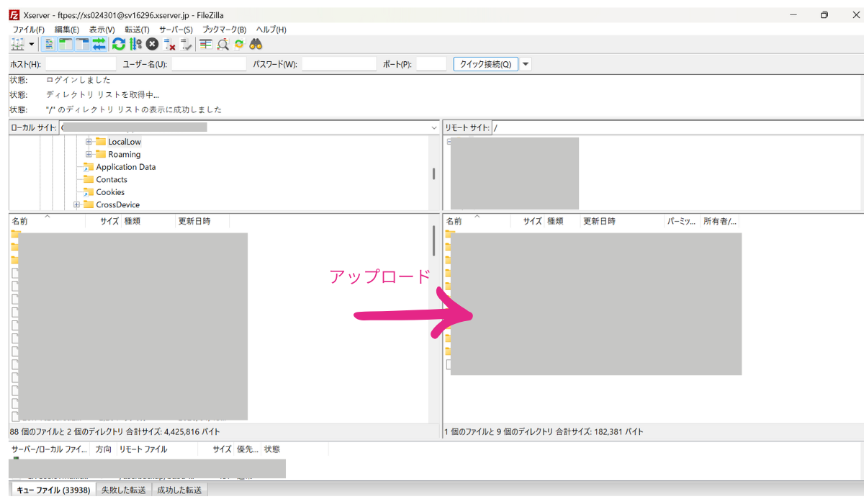The height and width of the screenshot is (504, 864).
Task: Toggle the transfer queue display
Action: pos(99,45)
